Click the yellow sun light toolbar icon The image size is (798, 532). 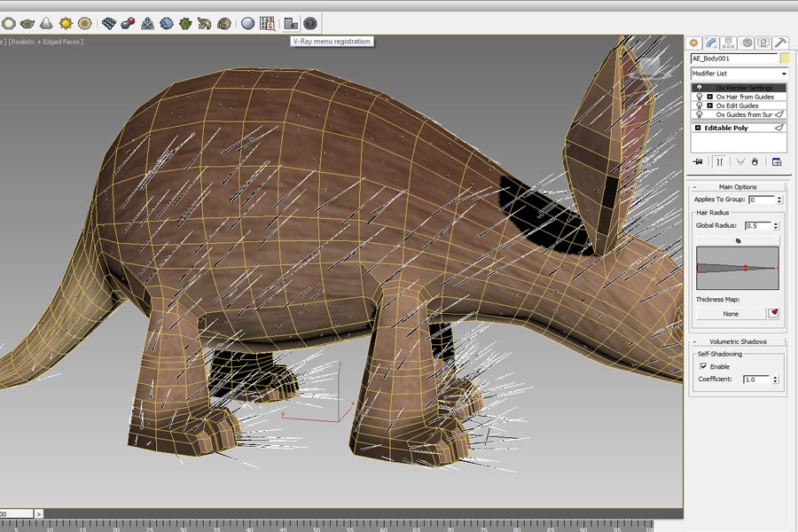tap(66, 23)
